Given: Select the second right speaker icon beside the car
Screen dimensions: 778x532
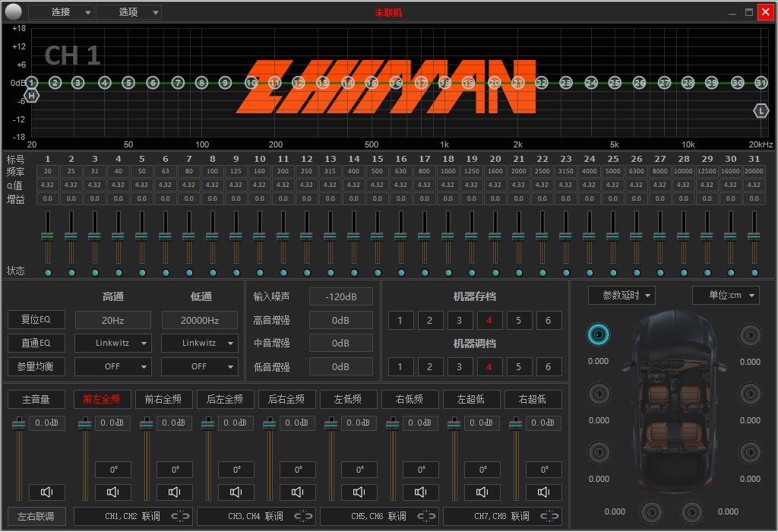Looking at the screenshot, I should point(750,394).
